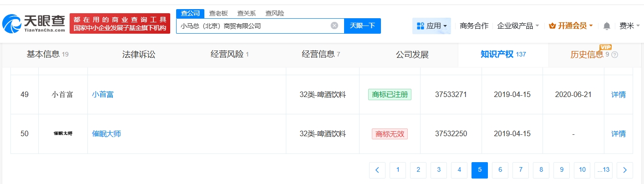Switch to 查风险 search tab
This screenshot has width=644, height=184.
pyautogui.click(x=275, y=13)
